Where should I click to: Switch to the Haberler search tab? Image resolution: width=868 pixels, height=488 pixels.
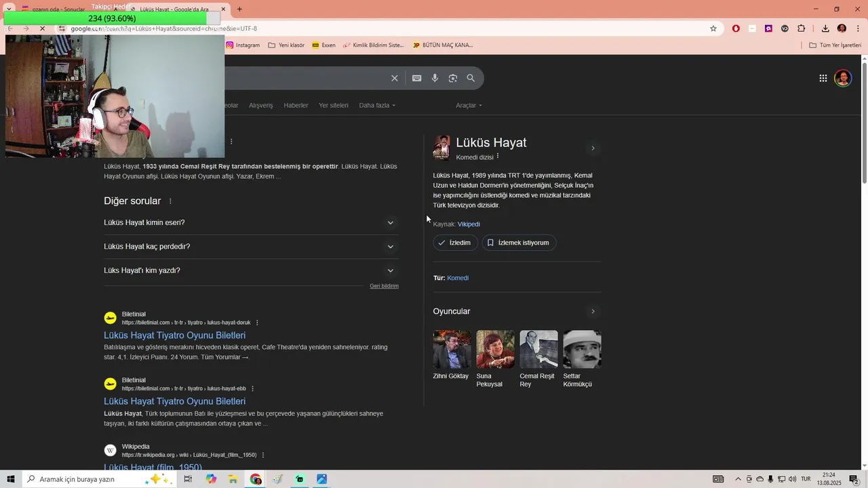[x=296, y=105]
